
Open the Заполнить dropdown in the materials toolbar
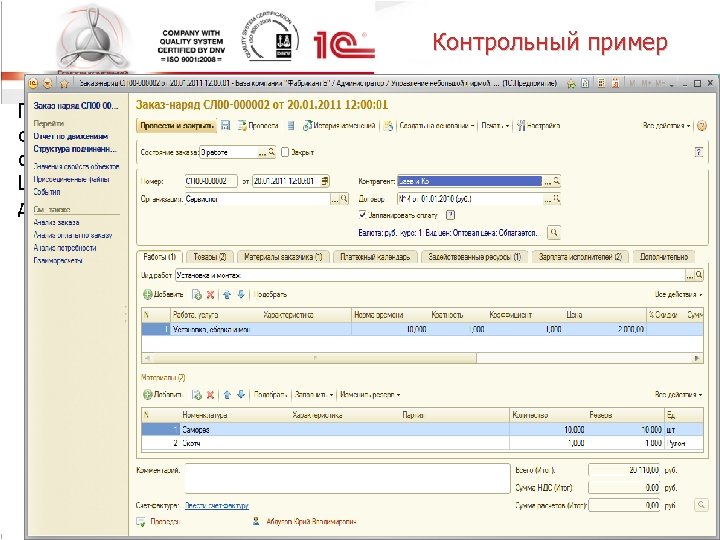[x=314, y=395]
